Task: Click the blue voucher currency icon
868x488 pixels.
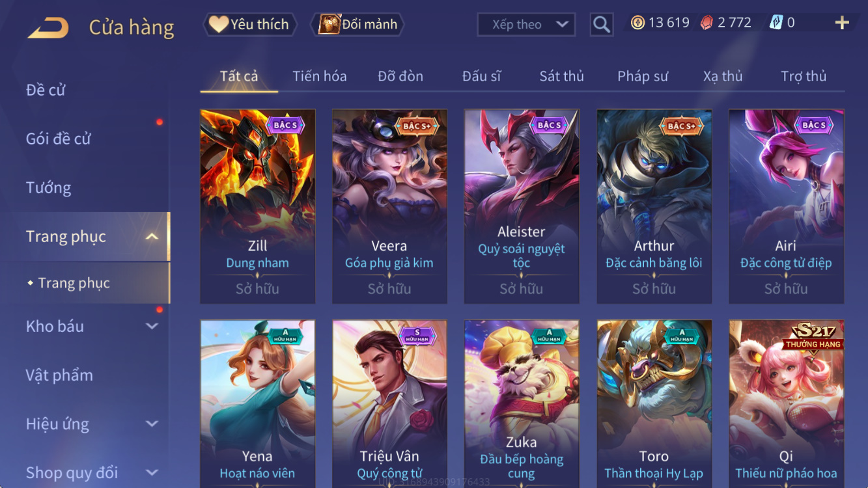Action: (x=776, y=23)
